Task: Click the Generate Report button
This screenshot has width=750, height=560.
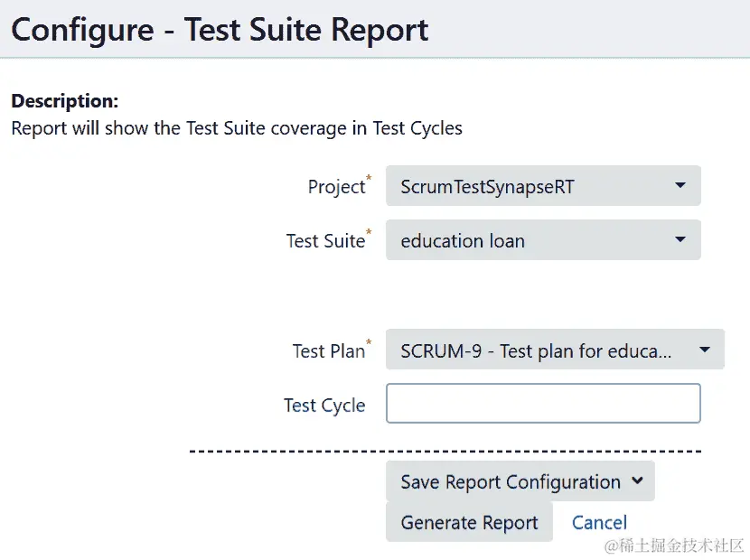Action: [469, 523]
